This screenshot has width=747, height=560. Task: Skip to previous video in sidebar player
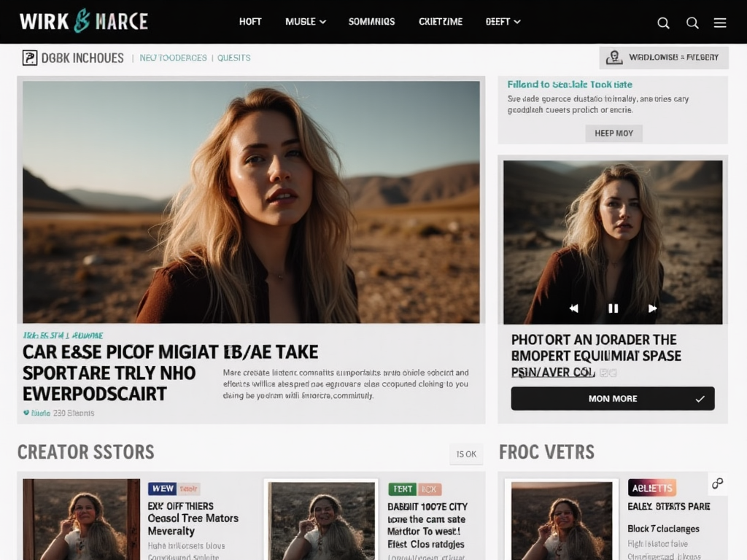(573, 308)
